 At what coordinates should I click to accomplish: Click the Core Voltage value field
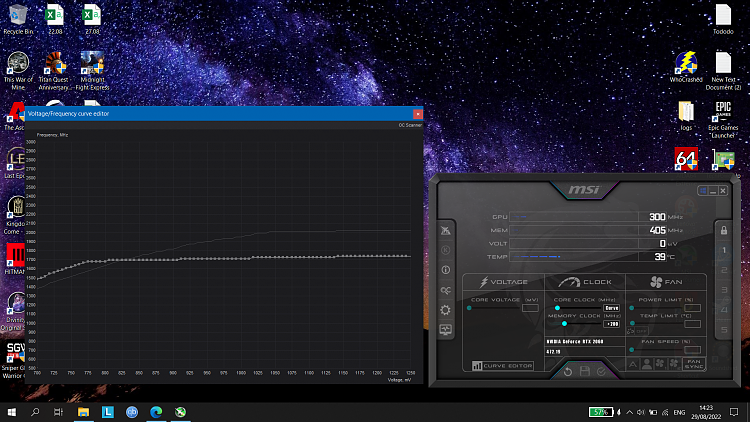tap(530, 308)
